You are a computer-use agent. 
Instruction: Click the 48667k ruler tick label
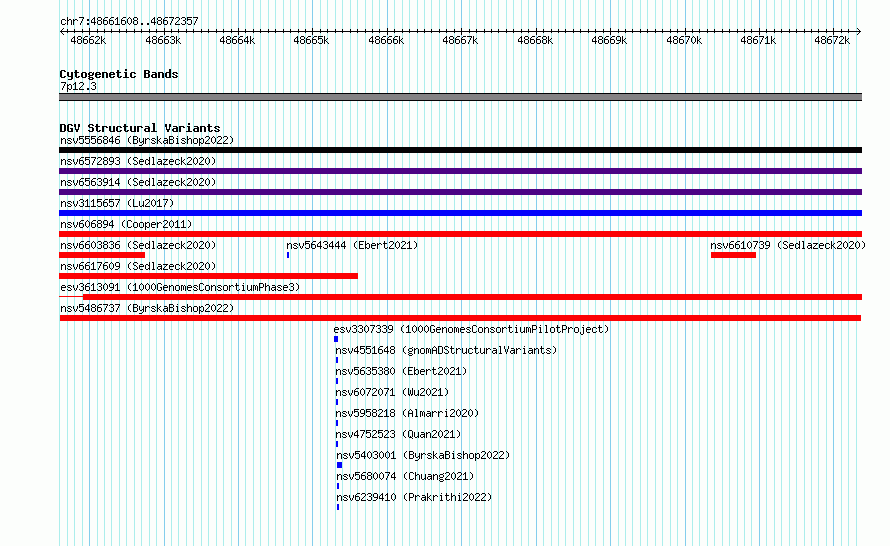[460, 41]
